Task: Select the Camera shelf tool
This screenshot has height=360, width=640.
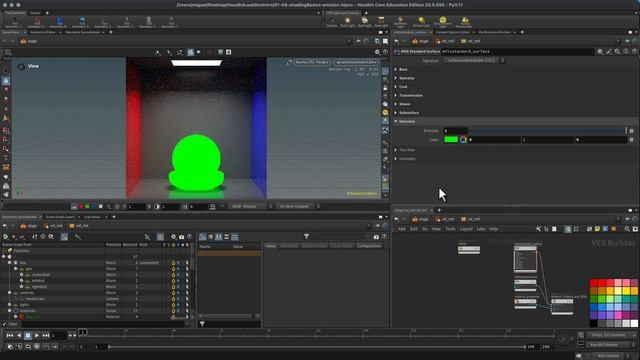Action: (331, 22)
